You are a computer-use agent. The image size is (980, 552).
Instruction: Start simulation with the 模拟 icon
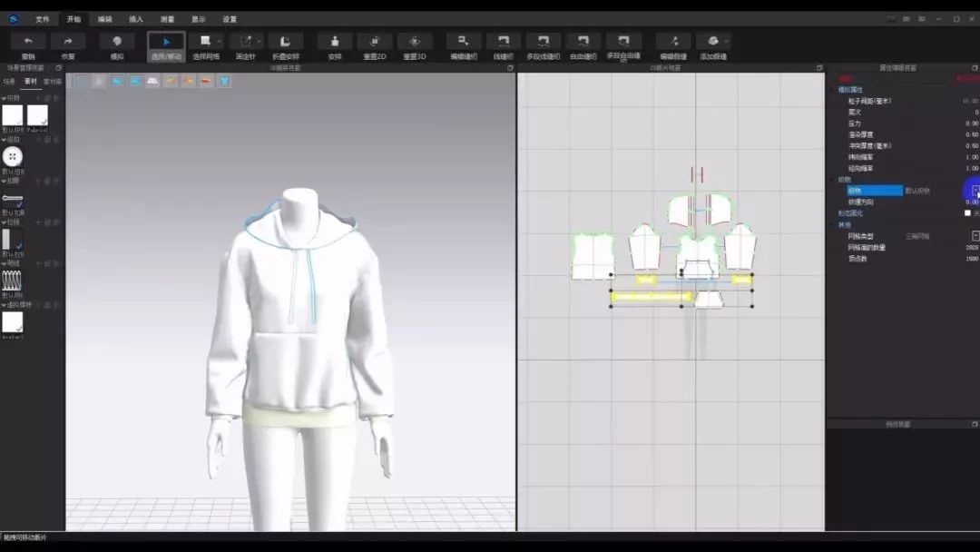pos(117,42)
